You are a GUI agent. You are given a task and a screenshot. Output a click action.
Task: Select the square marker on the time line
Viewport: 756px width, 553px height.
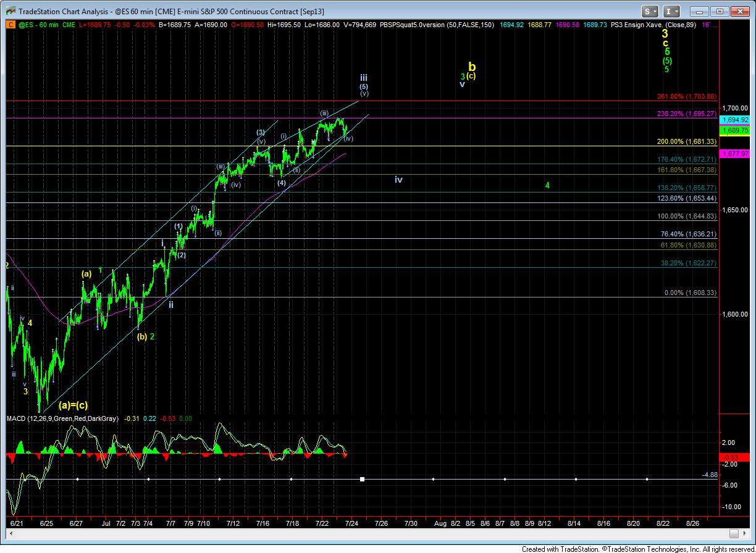click(363, 479)
